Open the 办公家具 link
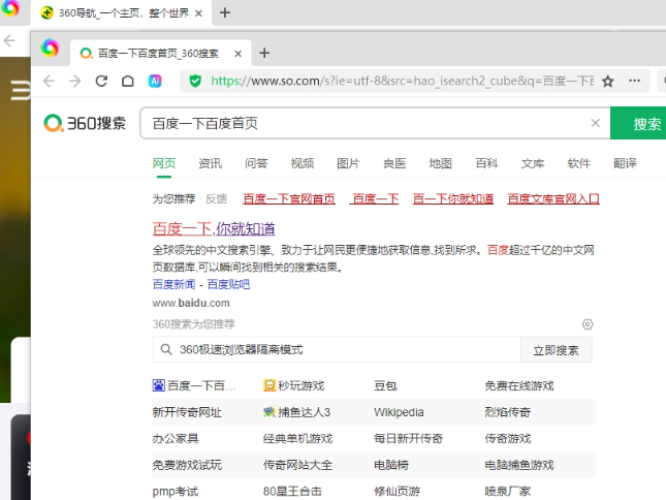The width and height of the screenshot is (666, 500). point(175,438)
